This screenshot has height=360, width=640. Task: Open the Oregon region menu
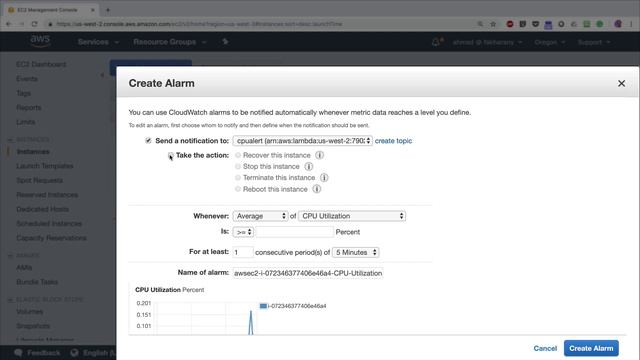(x=549, y=42)
